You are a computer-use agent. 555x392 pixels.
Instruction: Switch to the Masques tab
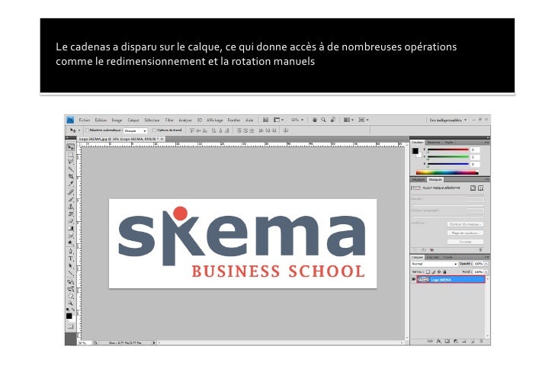click(435, 180)
